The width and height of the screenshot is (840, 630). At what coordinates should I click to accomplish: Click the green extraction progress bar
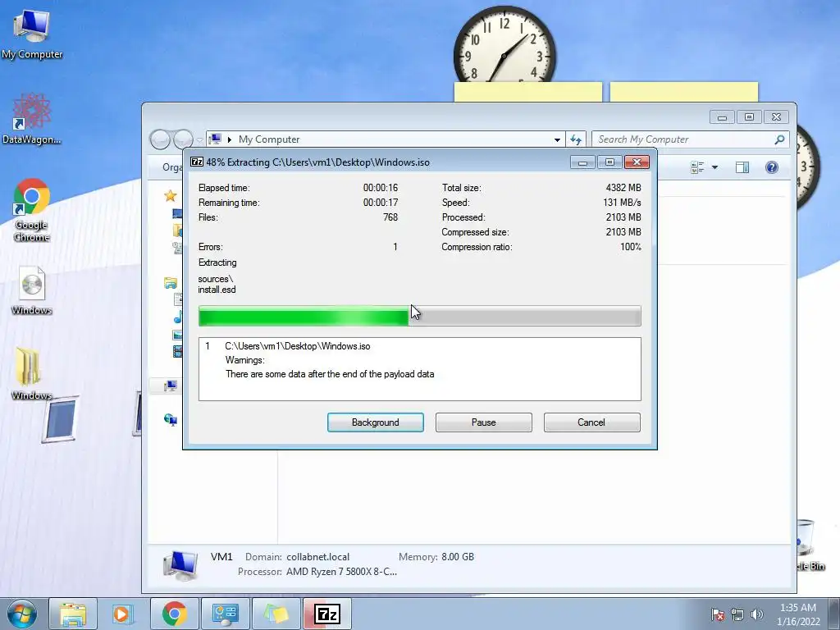(419, 316)
